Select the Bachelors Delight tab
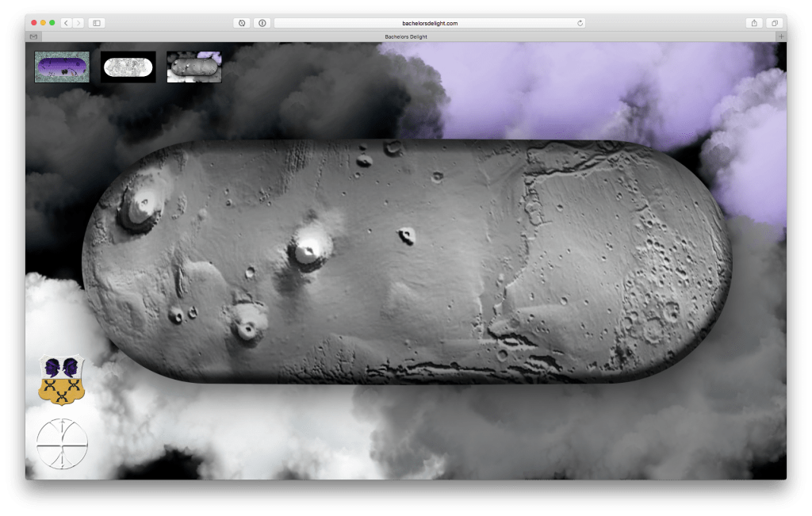 point(406,36)
